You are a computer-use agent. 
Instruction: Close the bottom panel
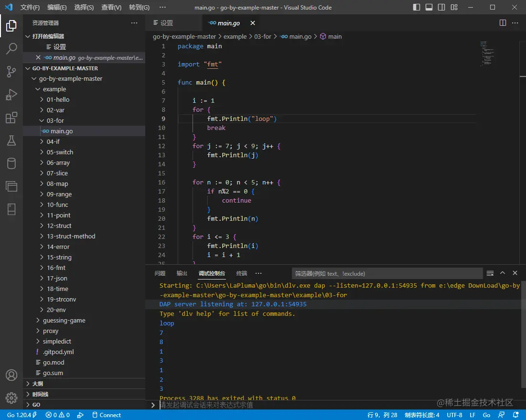[515, 273]
